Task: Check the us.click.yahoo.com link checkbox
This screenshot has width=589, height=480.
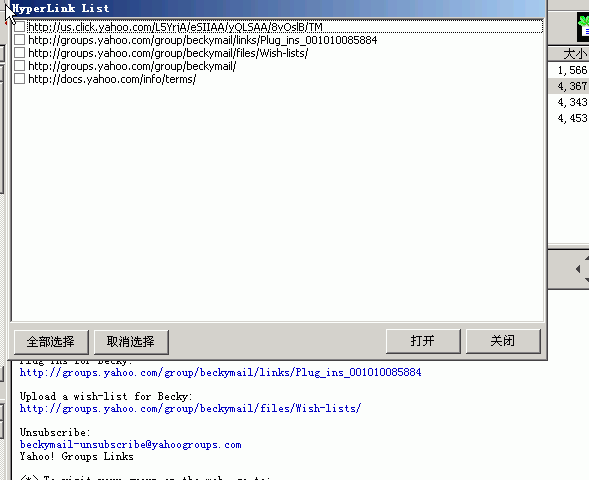Action: coord(20,27)
